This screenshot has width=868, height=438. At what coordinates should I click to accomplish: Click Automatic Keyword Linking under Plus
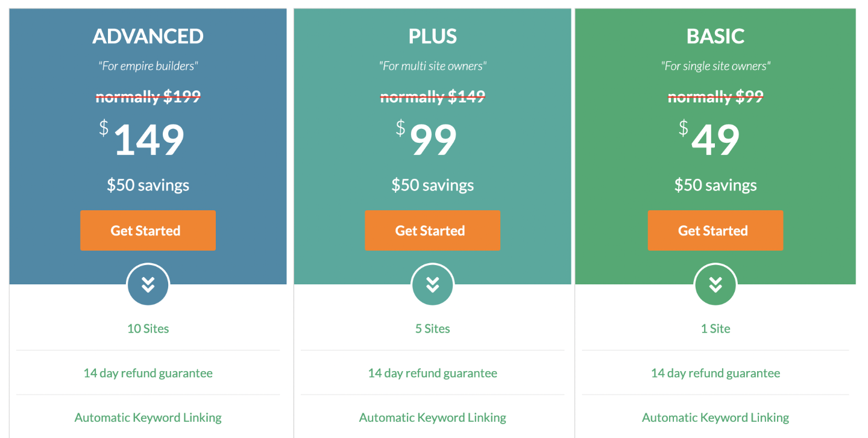click(x=432, y=418)
